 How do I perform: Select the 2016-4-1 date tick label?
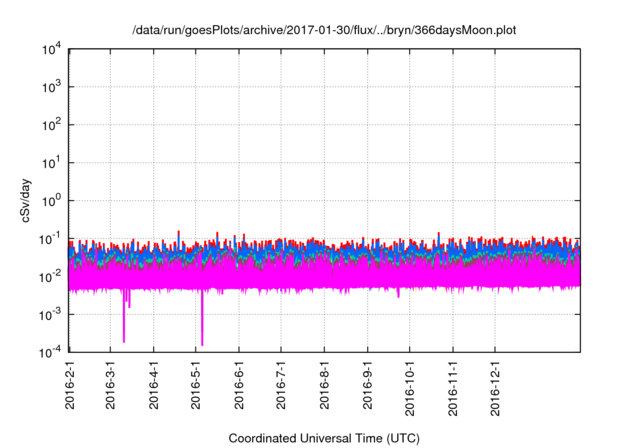[x=154, y=387]
